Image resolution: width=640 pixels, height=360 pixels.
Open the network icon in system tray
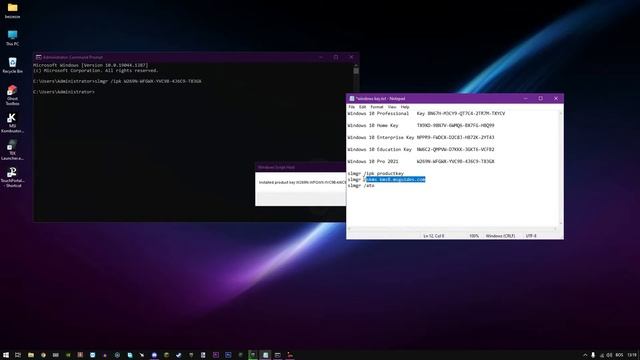pos(602,355)
